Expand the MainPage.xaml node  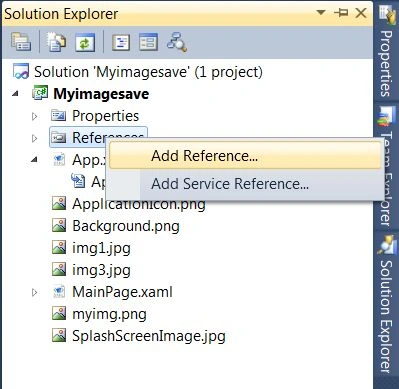click(34, 292)
